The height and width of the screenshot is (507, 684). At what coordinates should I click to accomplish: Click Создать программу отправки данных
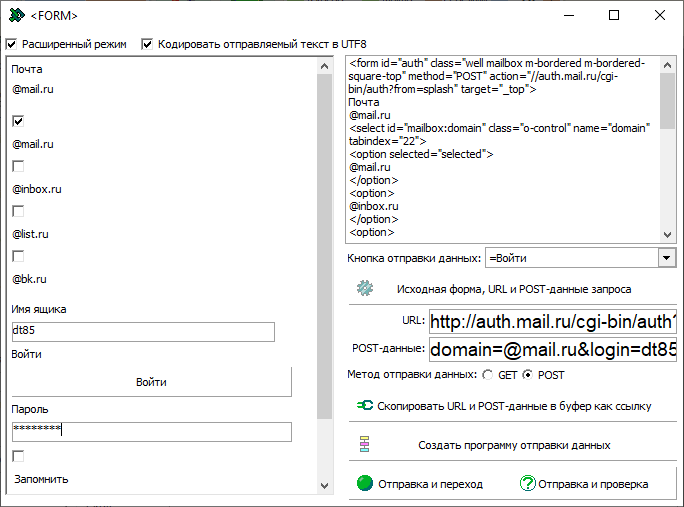[x=513, y=445]
